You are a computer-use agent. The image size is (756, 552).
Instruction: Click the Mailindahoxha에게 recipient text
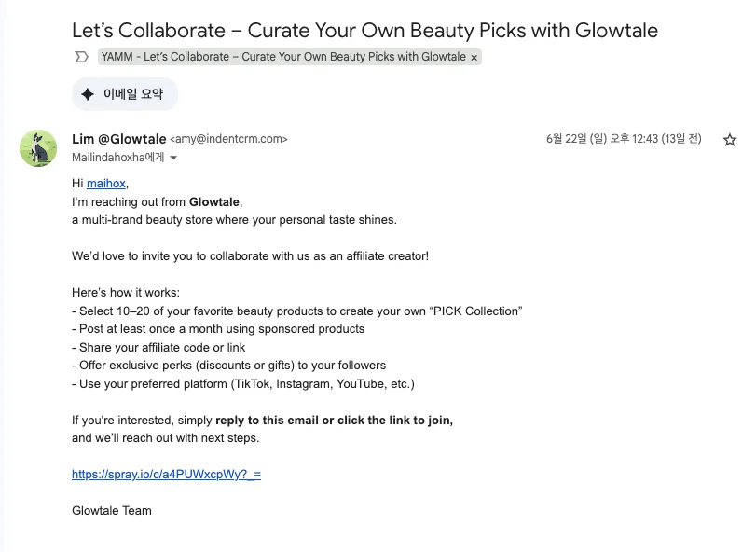pyautogui.click(x=117, y=159)
